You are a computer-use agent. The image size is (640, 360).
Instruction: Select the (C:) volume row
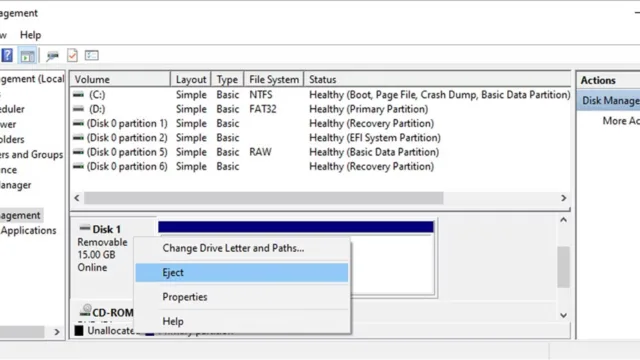pos(320,95)
